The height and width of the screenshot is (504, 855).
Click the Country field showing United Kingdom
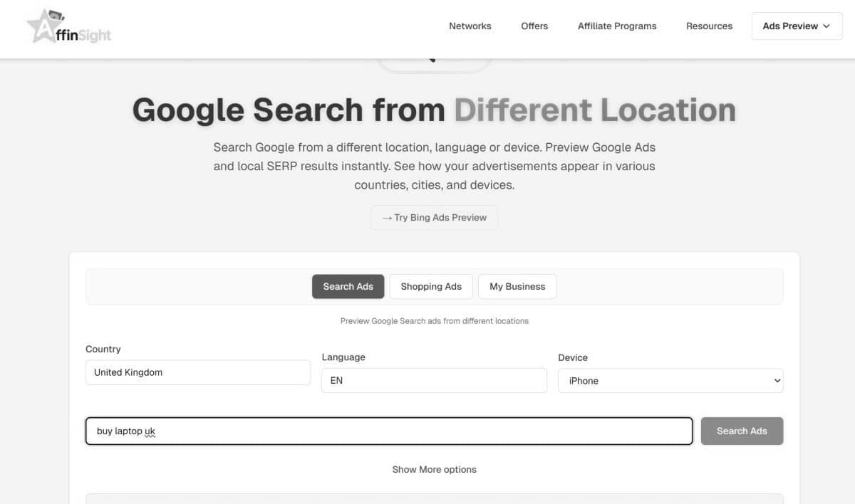[198, 372]
